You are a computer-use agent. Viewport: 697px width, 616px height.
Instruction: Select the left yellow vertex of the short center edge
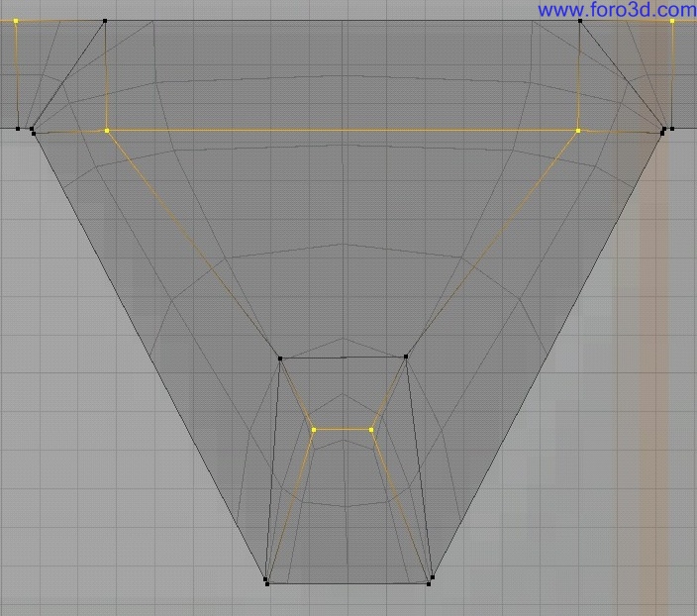tap(314, 430)
